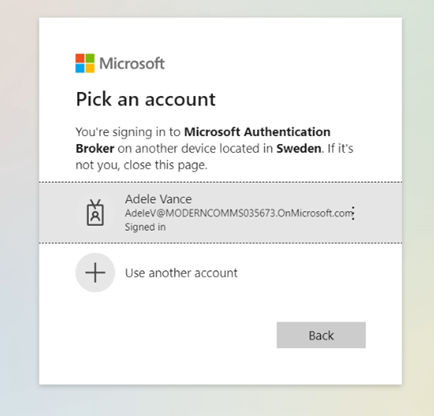Click the bold Microsoft Authentication Broker text
Screen dimensions: 434x416
tap(203, 140)
